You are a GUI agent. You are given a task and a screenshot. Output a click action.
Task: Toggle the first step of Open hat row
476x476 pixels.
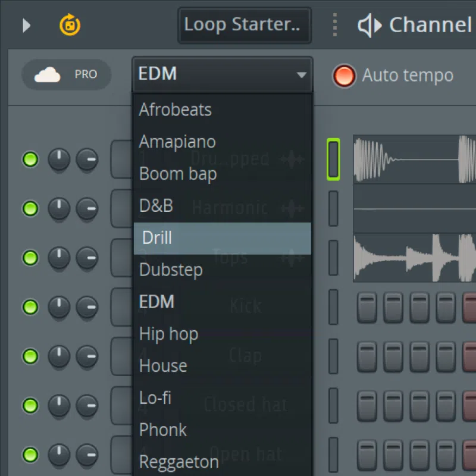coord(367,455)
